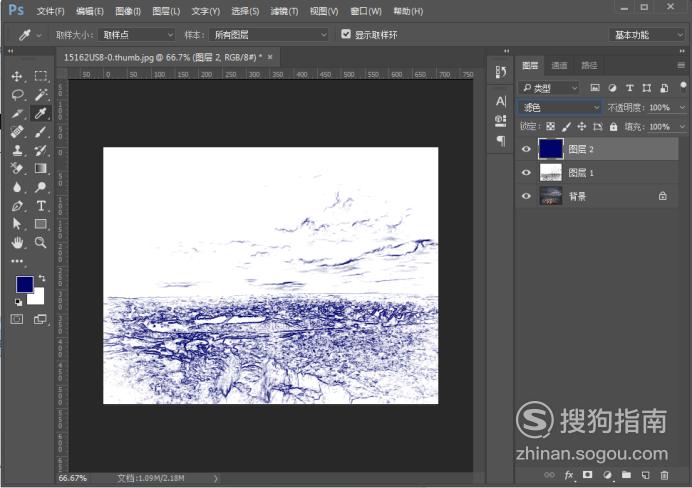
Task: Open the Paragraph panel icon
Action: [500, 141]
